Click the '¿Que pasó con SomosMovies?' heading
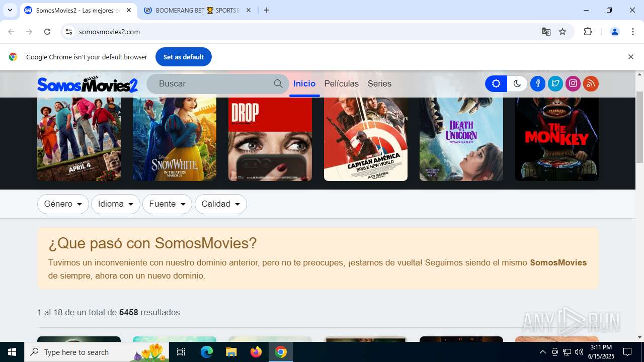 pos(152,243)
